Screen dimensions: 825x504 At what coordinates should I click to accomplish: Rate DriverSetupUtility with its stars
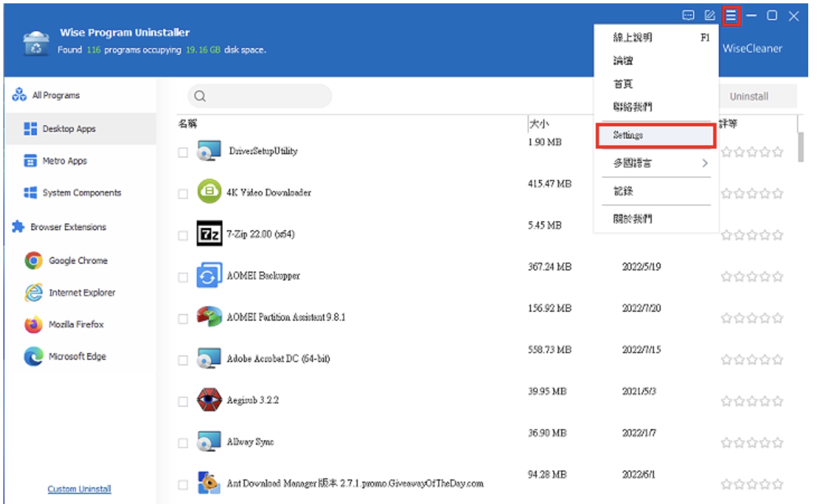click(x=752, y=152)
